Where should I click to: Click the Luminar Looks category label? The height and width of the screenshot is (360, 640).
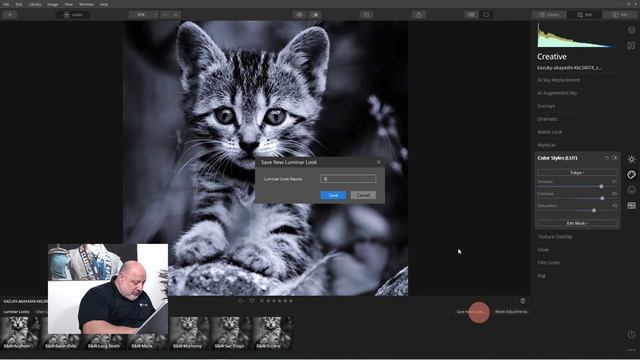click(x=16, y=312)
